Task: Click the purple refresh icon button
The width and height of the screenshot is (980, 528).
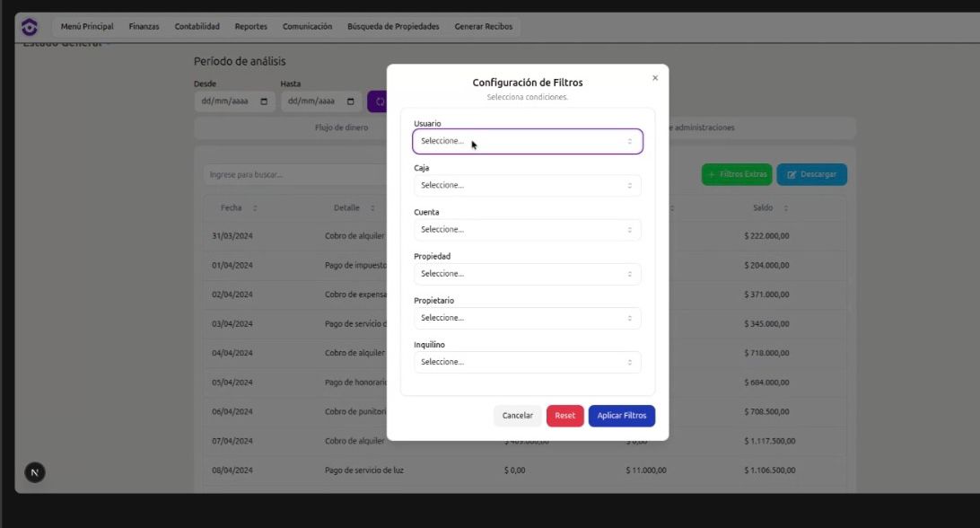Action: [x=378, y=101]
